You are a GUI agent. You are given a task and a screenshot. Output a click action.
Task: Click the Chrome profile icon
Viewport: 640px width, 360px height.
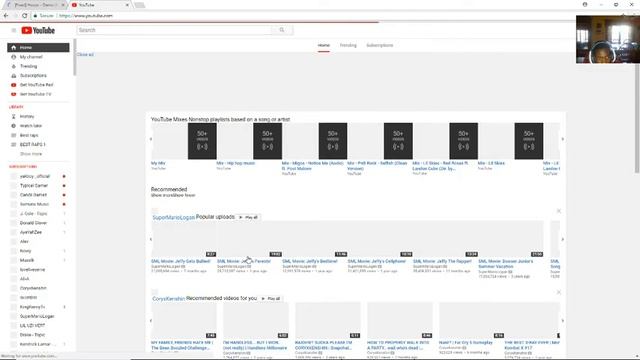[585, 4]
